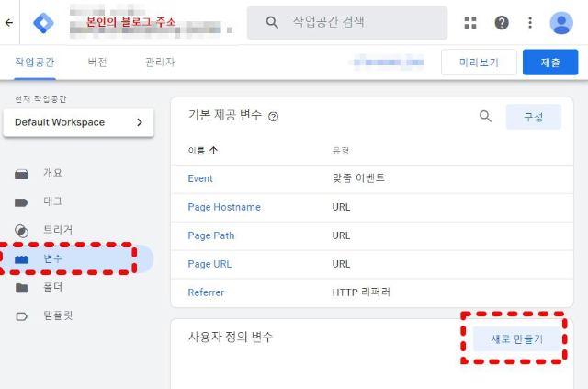
Task: Switch to the 관리자 tab
Action: click(x=160, y=62)
